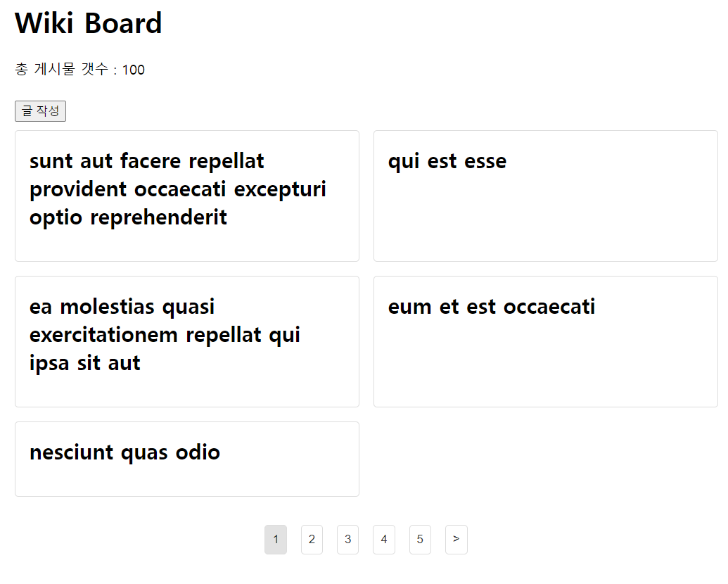Click the card containing "eum et est occaecati"
The height and width of the screenshot is (584, 728).
click(x=545, y=341)
